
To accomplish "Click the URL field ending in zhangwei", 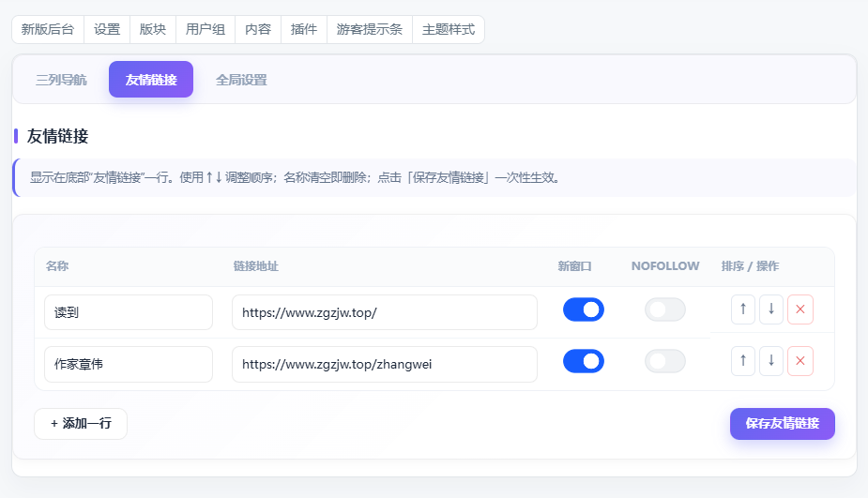I will click(384, 364).
